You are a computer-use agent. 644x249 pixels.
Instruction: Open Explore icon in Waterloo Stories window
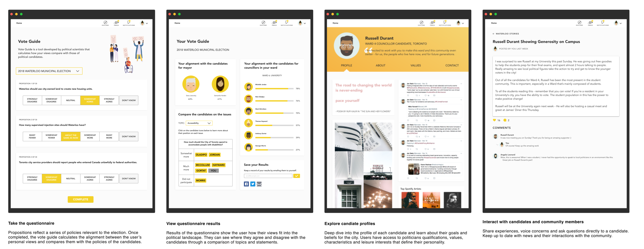(x=579, y=23)
